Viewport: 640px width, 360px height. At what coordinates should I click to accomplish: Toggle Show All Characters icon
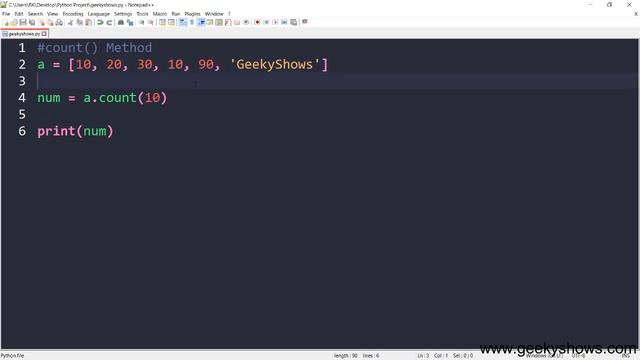(x=192, y=22)
